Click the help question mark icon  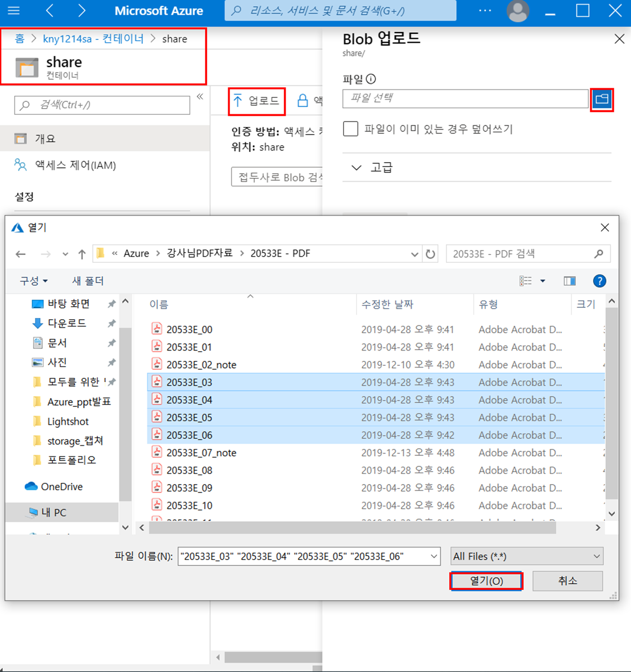coord(600,281)
